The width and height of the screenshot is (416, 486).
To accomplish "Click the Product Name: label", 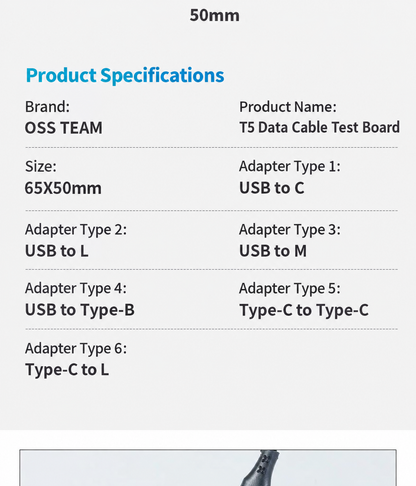I will click(x=288, y=107).
